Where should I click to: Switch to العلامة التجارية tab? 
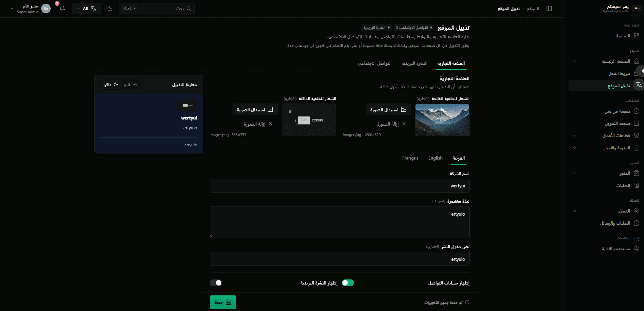point(451,63)
